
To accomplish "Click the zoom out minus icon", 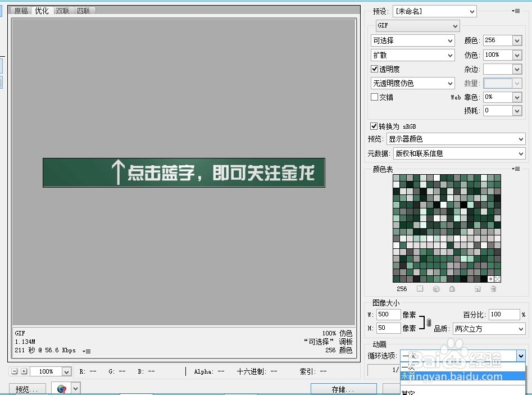I will pos(14,371).
